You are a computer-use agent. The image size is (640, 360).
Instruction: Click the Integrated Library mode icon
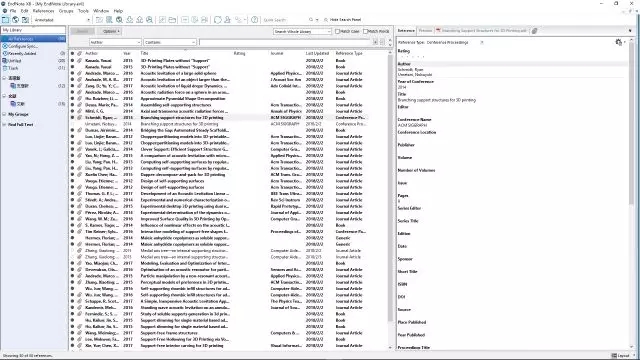(25, 20)
